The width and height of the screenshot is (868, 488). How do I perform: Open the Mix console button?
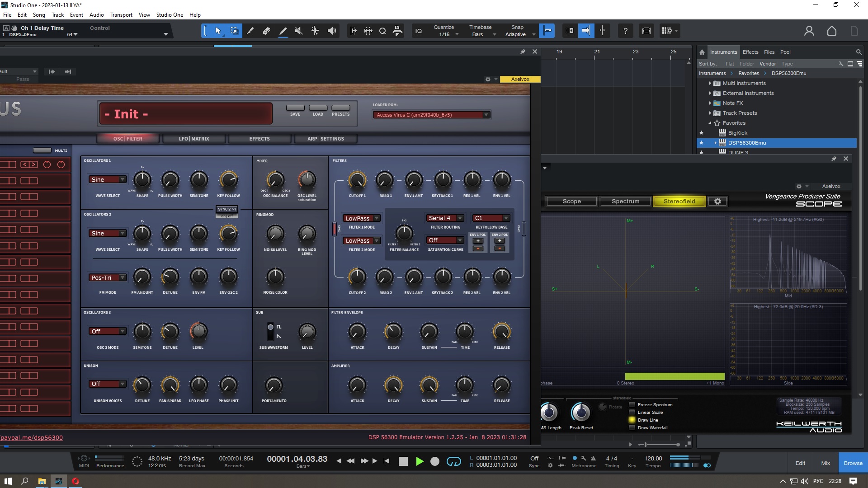point(826,463)
